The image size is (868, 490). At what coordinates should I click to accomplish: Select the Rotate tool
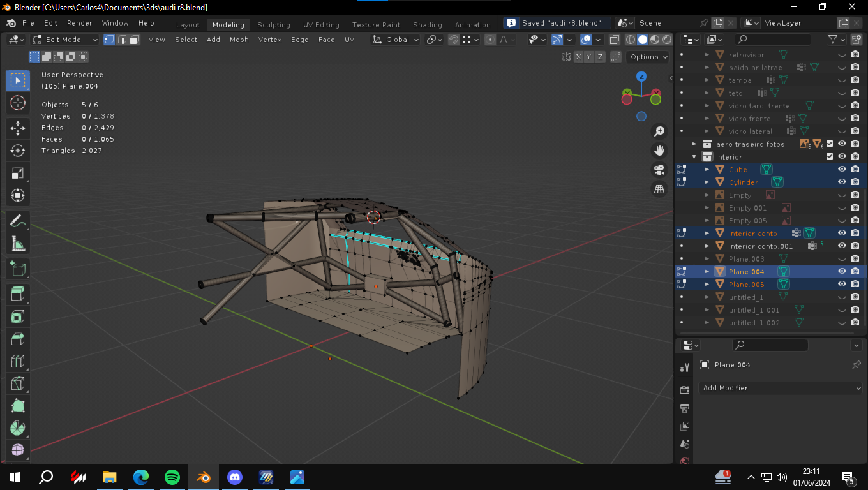(x=18, y=151)
